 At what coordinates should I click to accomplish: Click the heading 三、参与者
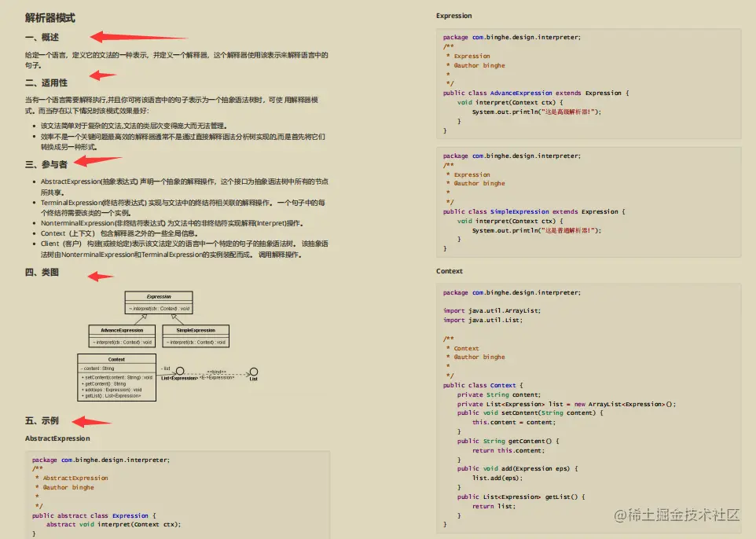click(x=46, y=164)
